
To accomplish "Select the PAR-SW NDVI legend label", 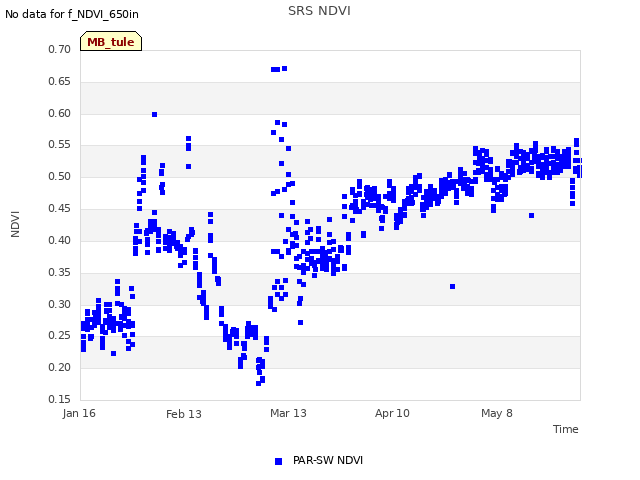I will tap(328, 460).
